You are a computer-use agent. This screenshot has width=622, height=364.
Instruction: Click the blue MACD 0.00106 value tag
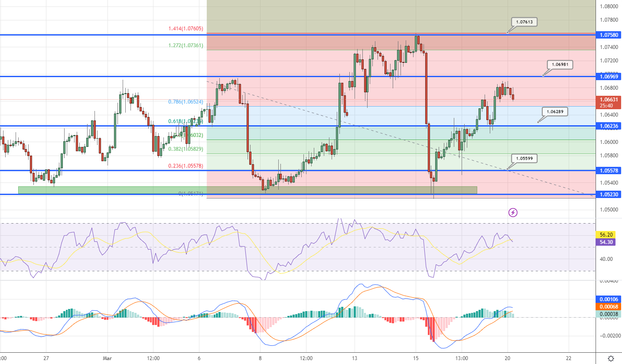pos(609,299)
